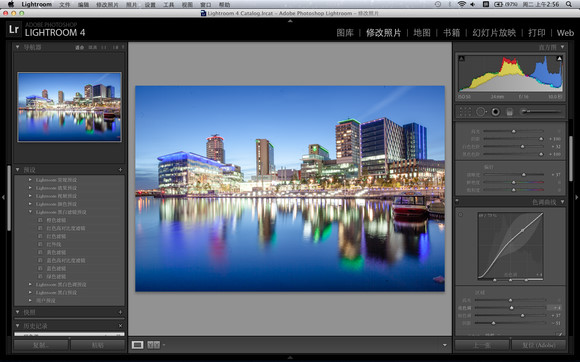
Task: Hide the top module picker panel arrow
Action: click(x=290, y=21)
